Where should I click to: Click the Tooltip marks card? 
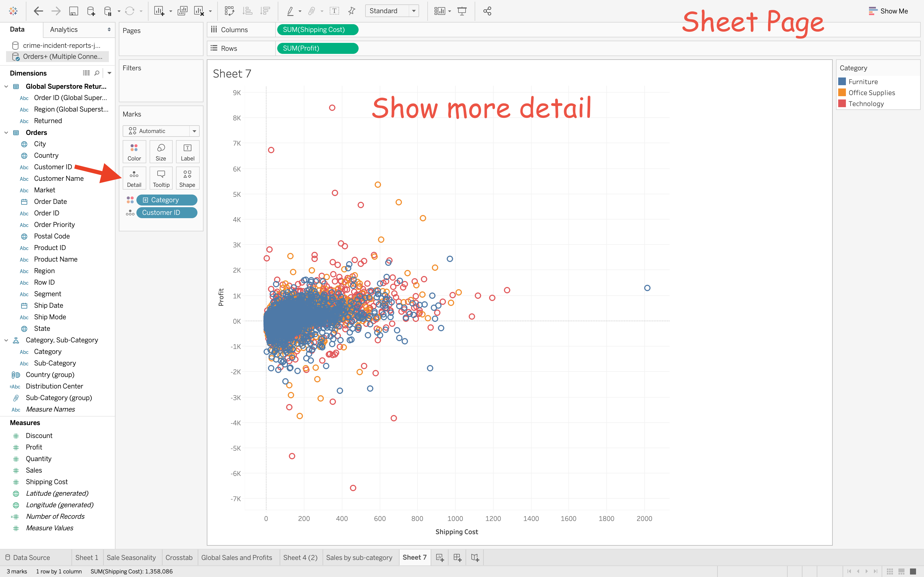[x=161, y=178]
